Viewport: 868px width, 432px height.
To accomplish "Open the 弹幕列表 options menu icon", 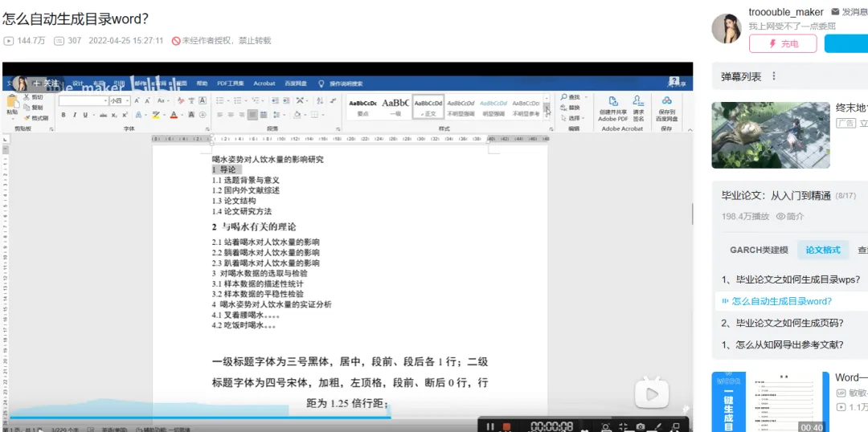I will point(774,76).
